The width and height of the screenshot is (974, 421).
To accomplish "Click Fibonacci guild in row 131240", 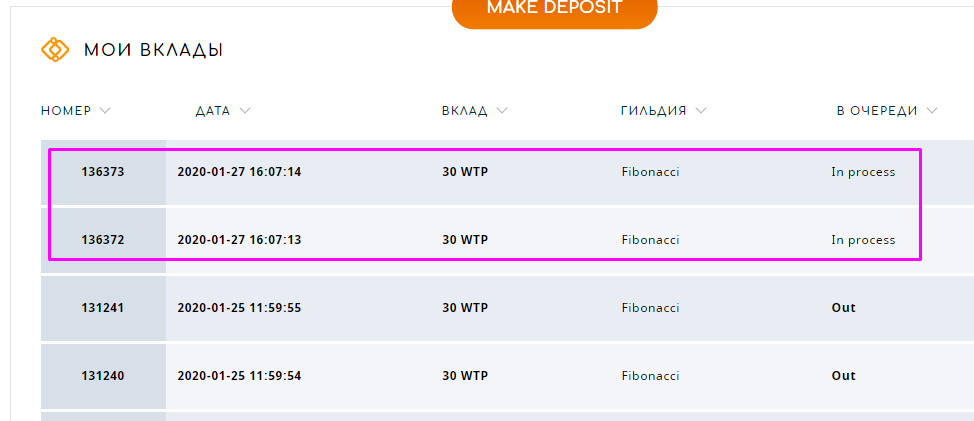I will click(650, 376).
